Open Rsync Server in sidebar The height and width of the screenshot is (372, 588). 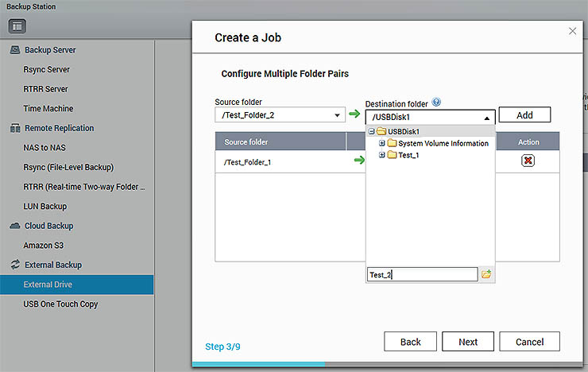pos(46,70)
